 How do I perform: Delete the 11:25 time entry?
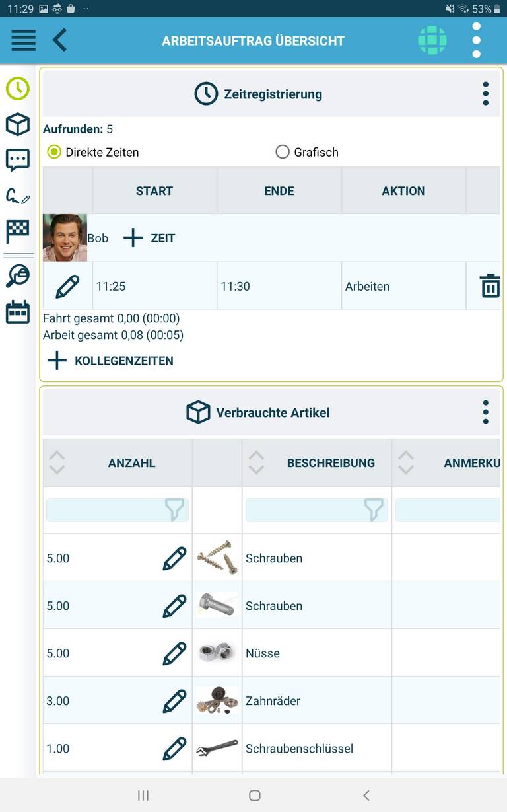coord(489,287)
